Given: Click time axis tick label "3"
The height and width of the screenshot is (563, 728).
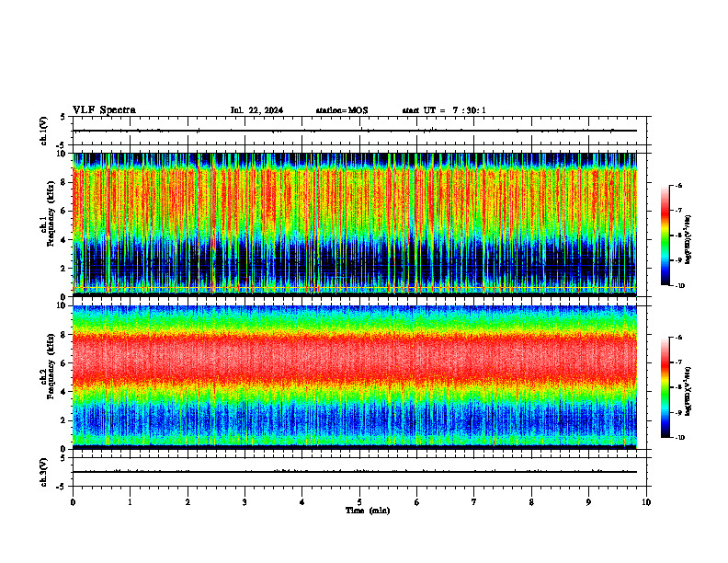Looking at the screenshot, I should (x=245, y=502).
